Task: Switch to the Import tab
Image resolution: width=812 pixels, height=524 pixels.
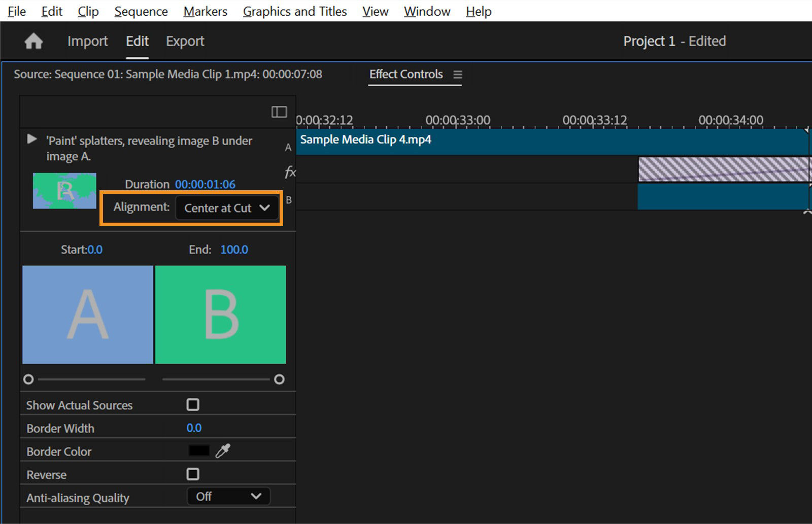Action: (x=87, y=41)
